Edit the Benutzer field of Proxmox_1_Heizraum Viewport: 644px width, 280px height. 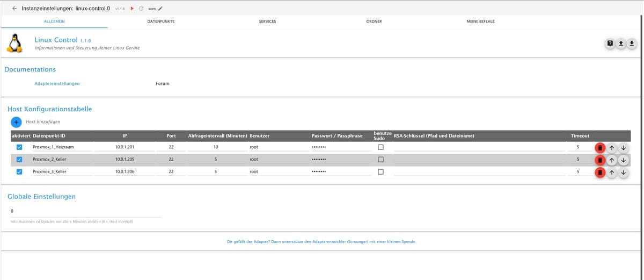coord(279,147)
